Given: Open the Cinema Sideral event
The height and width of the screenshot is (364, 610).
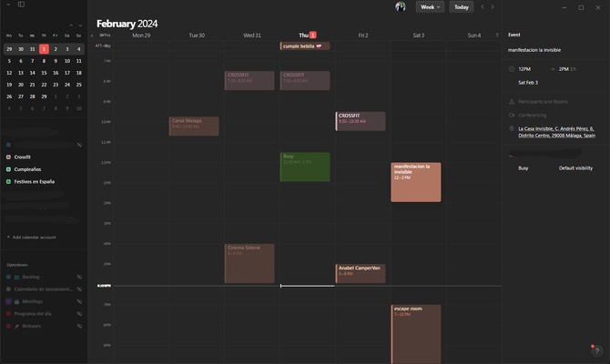Looking at the screenshot, I should (249, 263).
